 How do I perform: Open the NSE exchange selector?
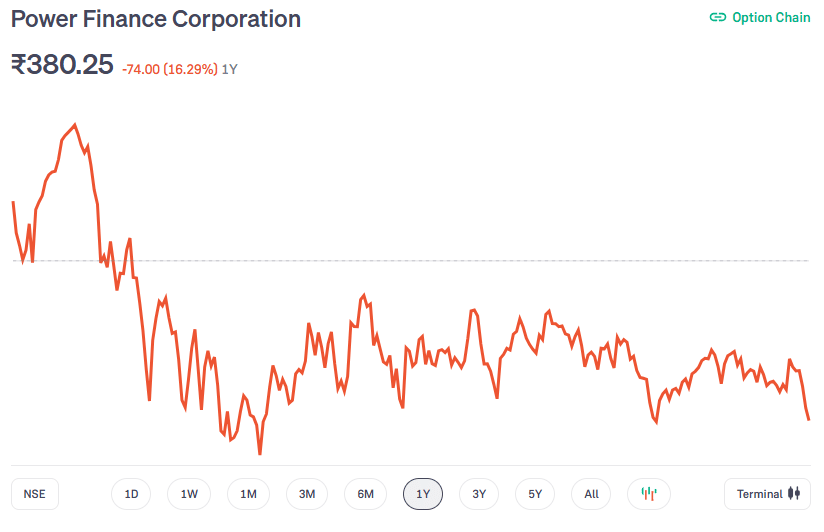pyautogui.click(x=35, y=494)
